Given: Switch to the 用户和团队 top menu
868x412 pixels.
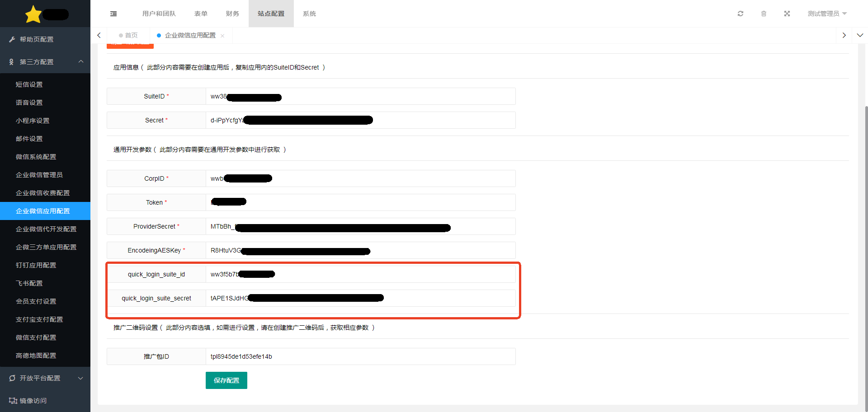Looking at the screenshot, I should coord(159,14).
